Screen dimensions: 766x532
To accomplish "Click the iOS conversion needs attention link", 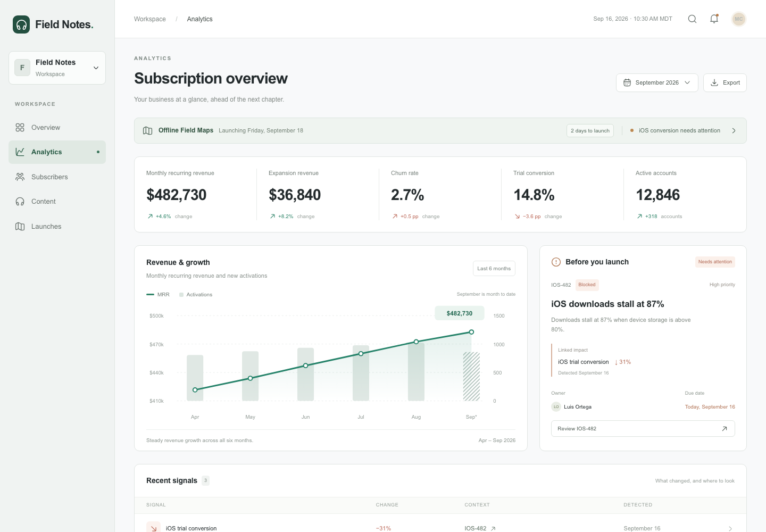I will click(x=679, y=131).
